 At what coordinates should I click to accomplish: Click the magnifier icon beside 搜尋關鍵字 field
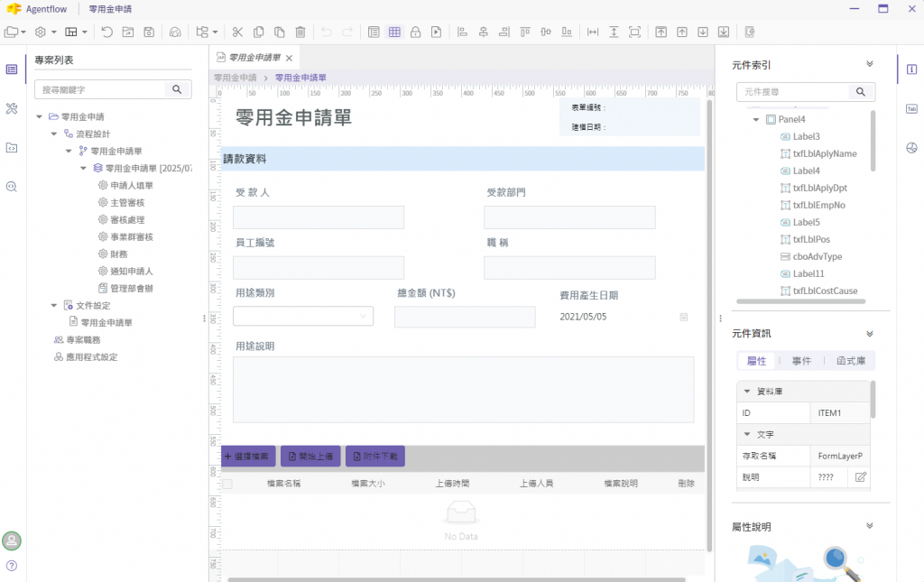tap(177, 89)
